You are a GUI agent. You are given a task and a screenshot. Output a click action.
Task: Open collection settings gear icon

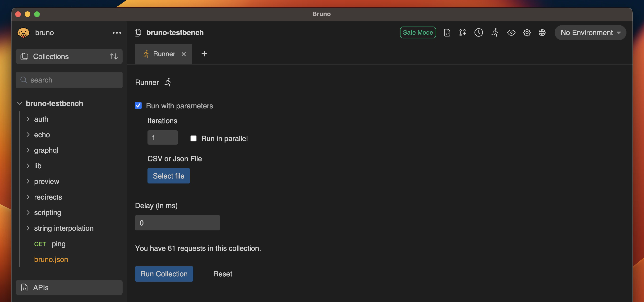pyautogui.click(x=527, y=32)
